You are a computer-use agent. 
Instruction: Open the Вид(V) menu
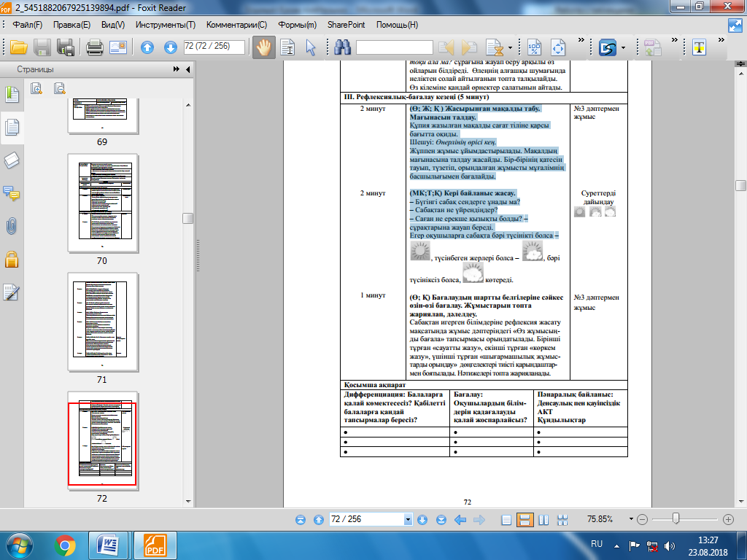[x=113, y=25]
